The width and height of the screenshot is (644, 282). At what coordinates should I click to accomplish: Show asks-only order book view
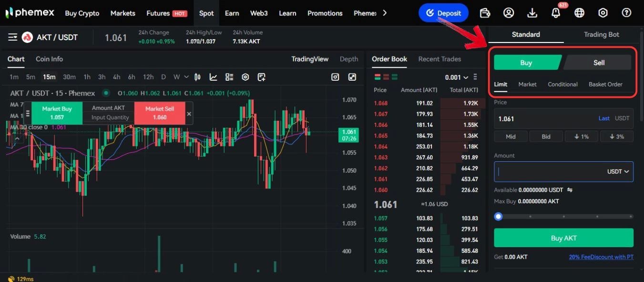click(x=386, y=77)
